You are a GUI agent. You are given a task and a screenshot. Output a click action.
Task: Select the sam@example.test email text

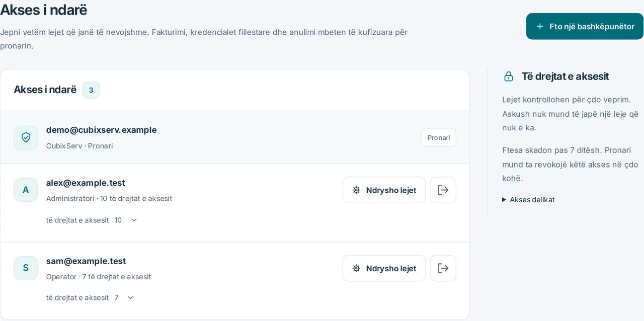tap(86, 261)
